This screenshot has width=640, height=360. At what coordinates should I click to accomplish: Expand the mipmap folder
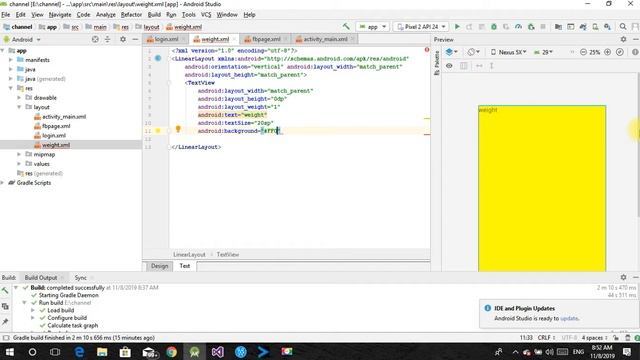(19, 154)
